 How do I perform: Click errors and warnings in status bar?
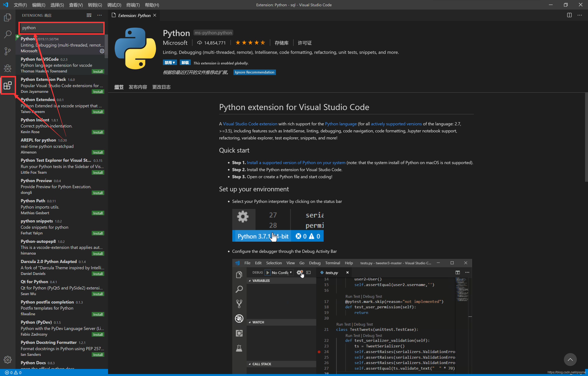13,373
